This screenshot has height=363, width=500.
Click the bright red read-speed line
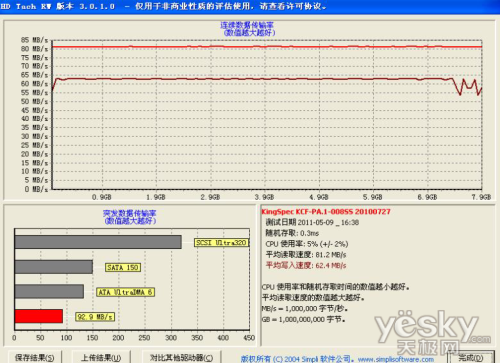(x=267, y=47)
